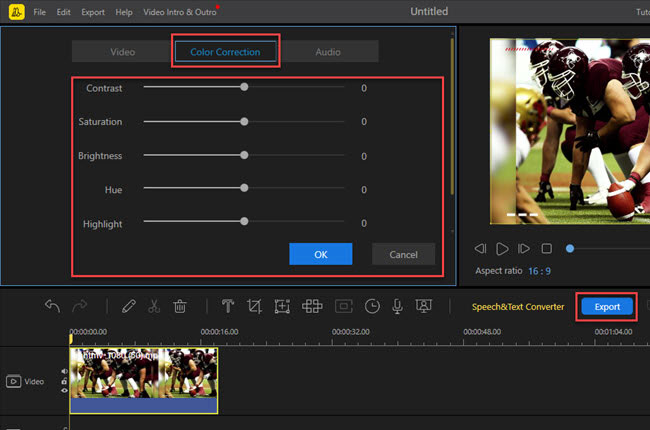Image resolution: width=650 pixels, height=430 pixels.
Task: Record voiceover with microphone icon
Action: 397,306
